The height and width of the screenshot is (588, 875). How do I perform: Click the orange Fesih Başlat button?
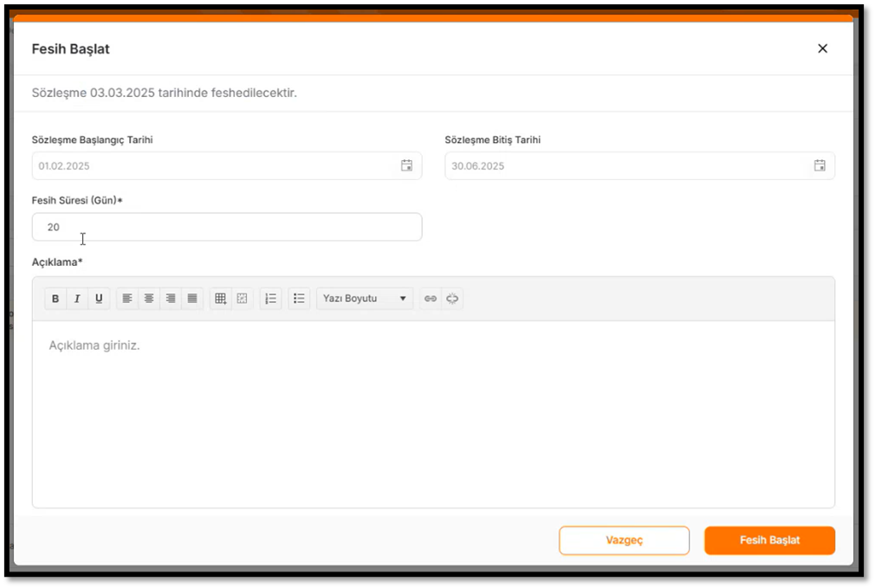pyautogui.click(x=769, y=540)
